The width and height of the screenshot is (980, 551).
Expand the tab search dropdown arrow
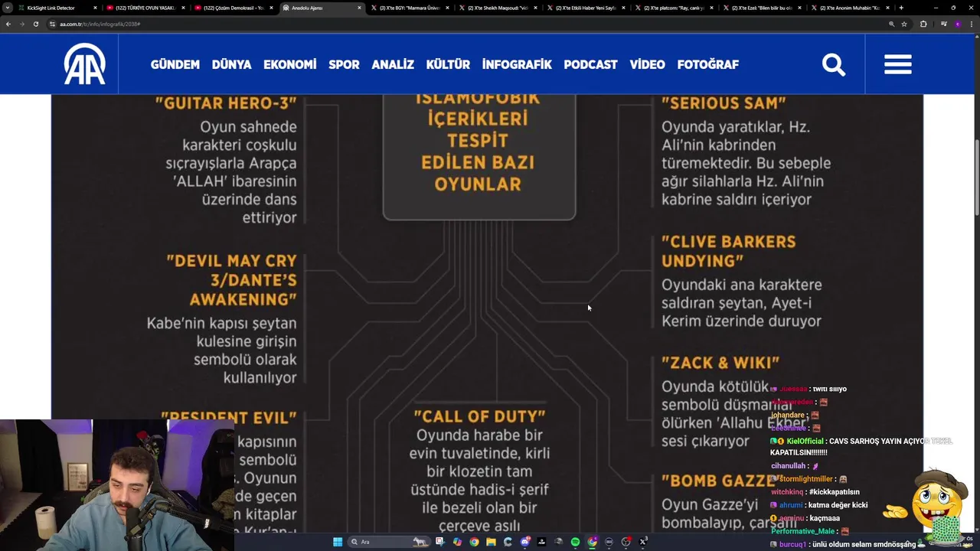[x=7, y=8]
